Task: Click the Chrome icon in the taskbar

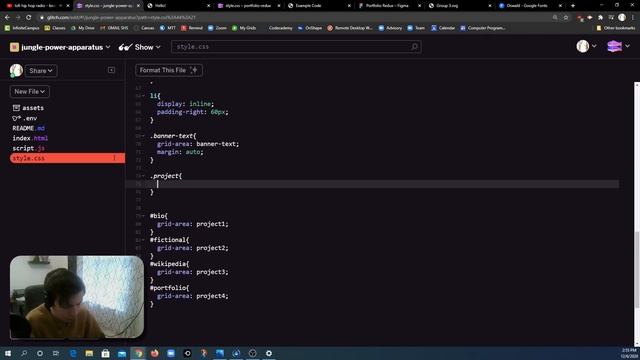Action: (x=138, y=353)
